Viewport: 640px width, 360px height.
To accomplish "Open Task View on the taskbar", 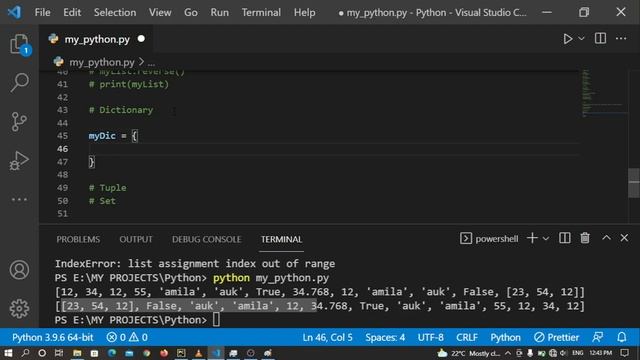I will (x=59, y=353).
